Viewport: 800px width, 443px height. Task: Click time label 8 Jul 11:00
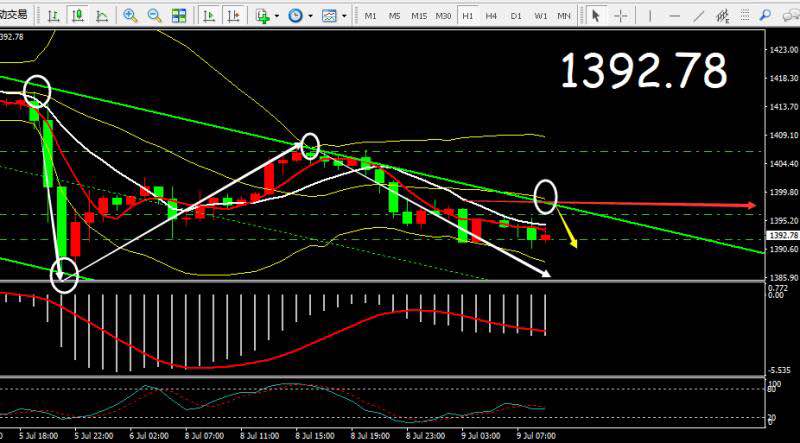coord(260,436)
